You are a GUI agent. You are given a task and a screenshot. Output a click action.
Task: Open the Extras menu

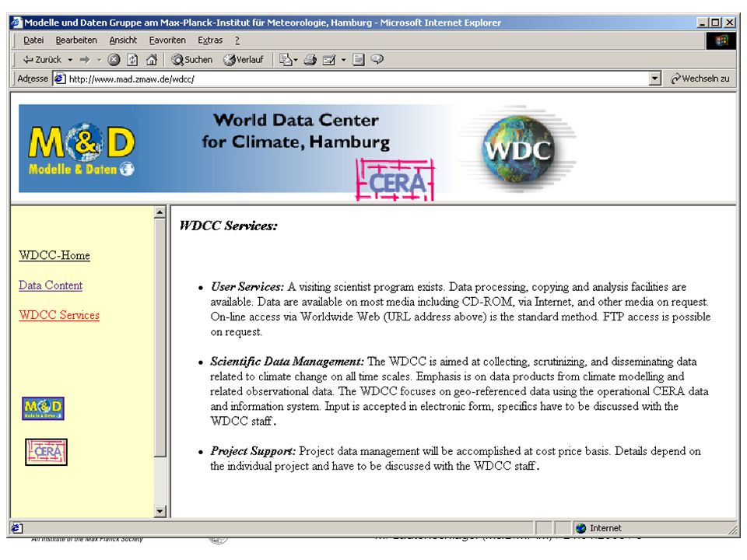pyautogui.click(x=210, y=40)
